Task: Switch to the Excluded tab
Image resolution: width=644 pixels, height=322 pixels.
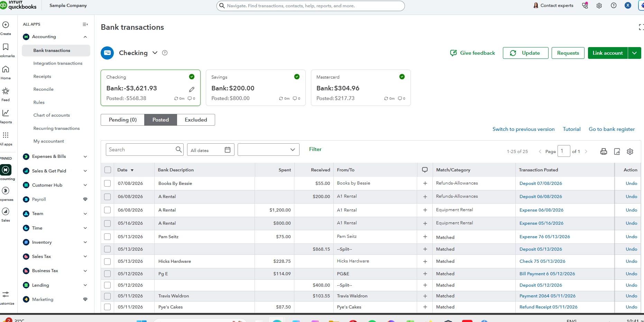Action: click(196, 120)
